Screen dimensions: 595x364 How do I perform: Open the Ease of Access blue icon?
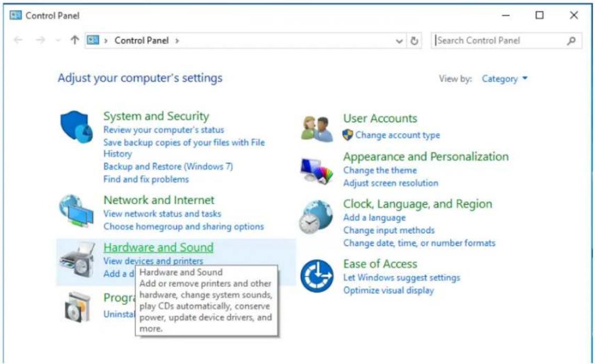click(317, 275)
